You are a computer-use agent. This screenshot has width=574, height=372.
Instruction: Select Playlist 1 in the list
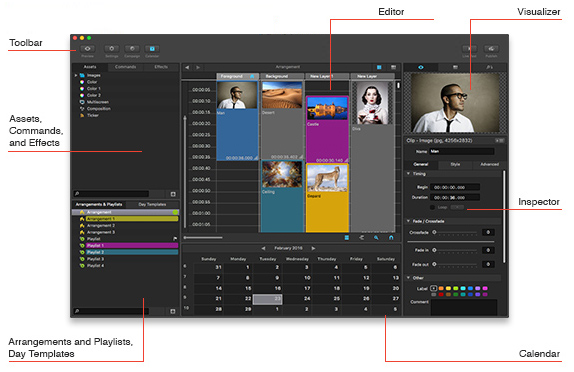click(132, 246)
